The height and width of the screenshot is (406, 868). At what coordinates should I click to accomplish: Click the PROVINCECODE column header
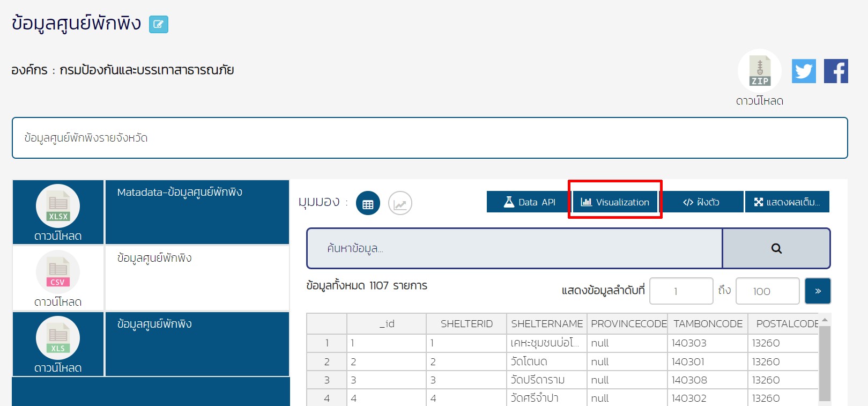tap(628, 324)
